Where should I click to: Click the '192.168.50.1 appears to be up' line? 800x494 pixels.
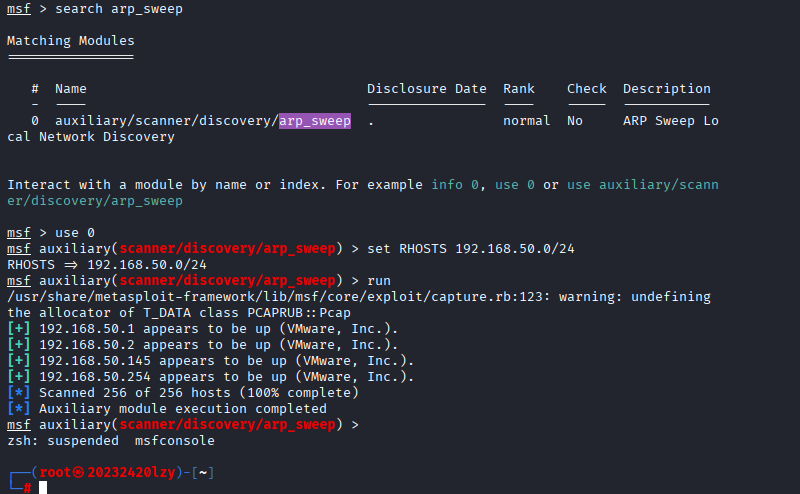click(x=203, y=329)
